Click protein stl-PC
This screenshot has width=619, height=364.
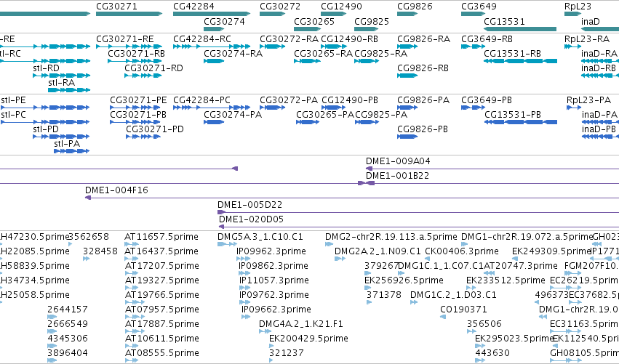point(44,122)
